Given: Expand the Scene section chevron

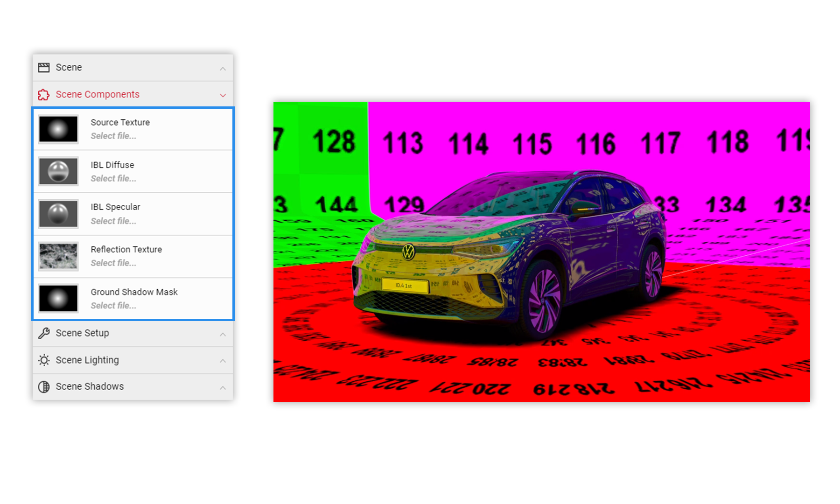Looking at the screenshot, I should pyautogui.click(x=223, y=69).
